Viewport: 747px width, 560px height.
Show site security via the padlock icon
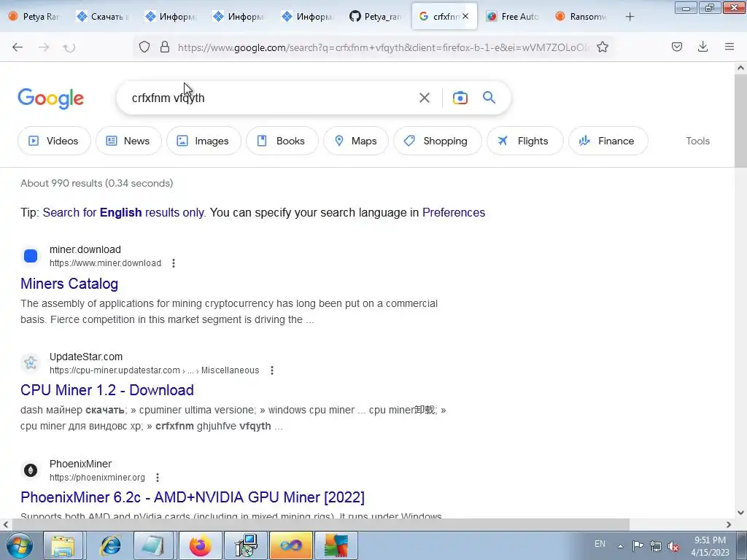(x=165, y=47)
